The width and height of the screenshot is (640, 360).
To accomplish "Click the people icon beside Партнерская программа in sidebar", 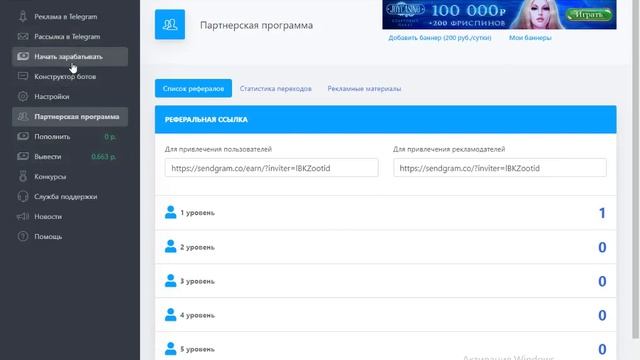I will [x=23, y=117].
